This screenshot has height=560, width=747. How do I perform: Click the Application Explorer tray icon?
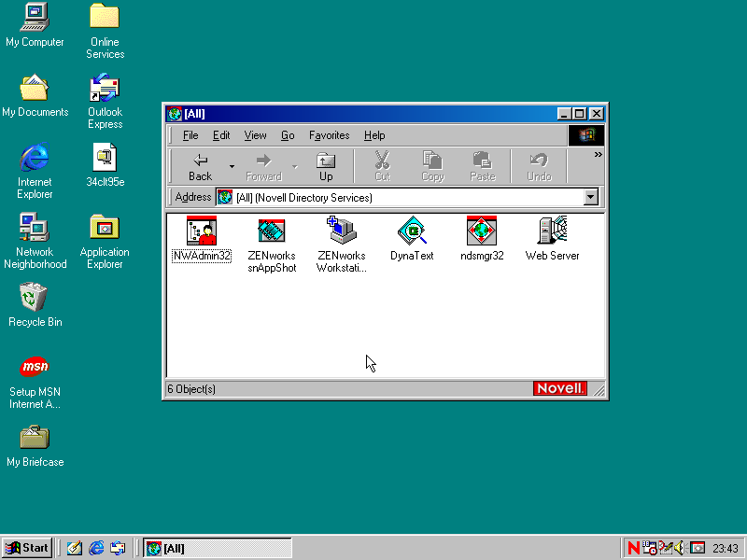[697, 548]
